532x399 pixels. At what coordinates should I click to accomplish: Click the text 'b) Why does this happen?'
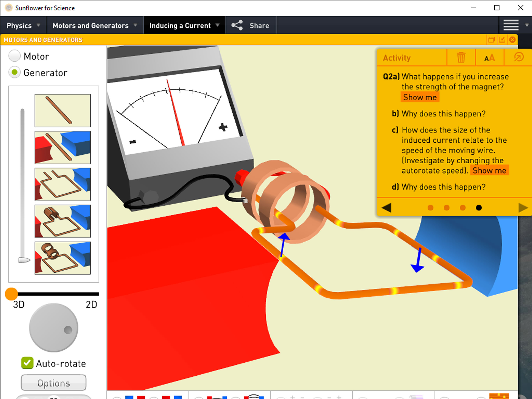[x=439, y=114]
